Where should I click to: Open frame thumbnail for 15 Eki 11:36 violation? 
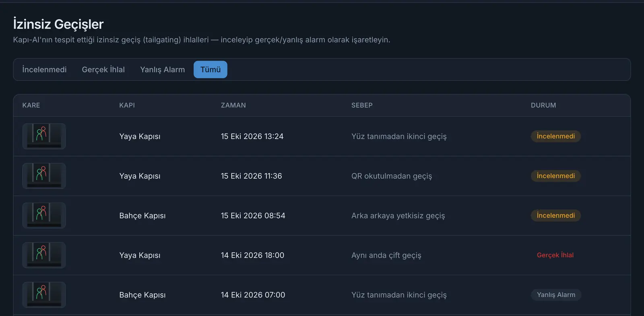coord(44,176)
